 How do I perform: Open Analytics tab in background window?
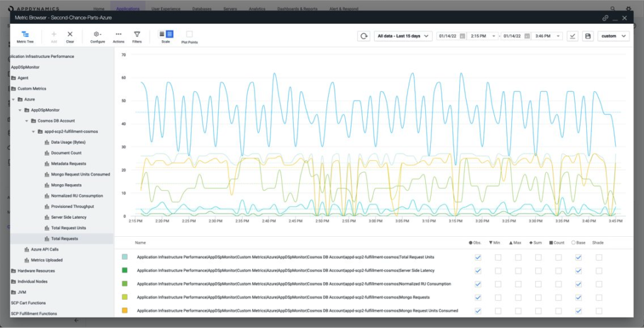(x=257, y=9)
